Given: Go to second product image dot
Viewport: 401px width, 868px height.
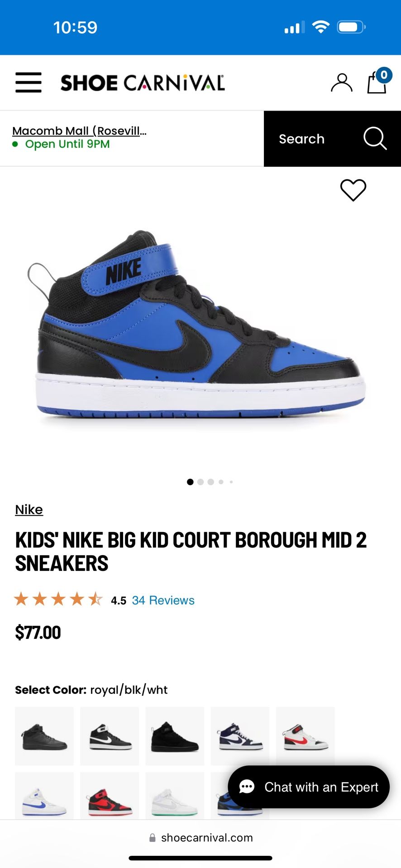Looking at the screenshot, I should pos(200,482).
